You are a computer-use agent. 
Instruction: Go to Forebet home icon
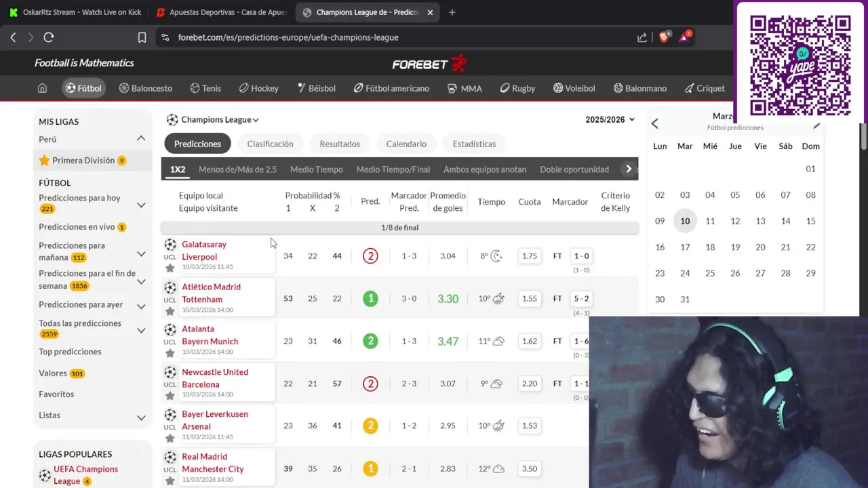42,88
